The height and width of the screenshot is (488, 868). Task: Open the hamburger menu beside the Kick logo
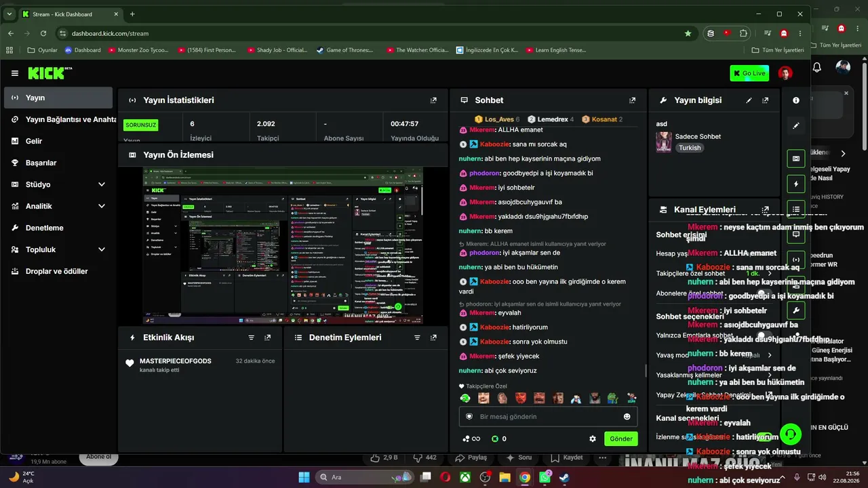coord(14,73)
